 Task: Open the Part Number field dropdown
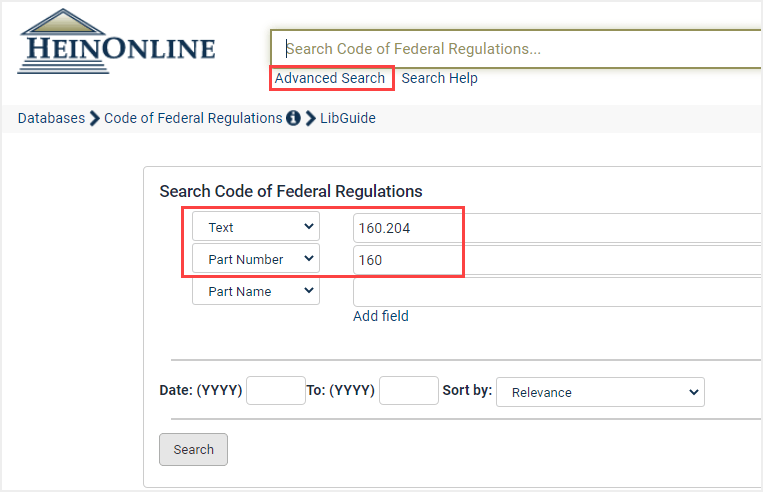256,258
